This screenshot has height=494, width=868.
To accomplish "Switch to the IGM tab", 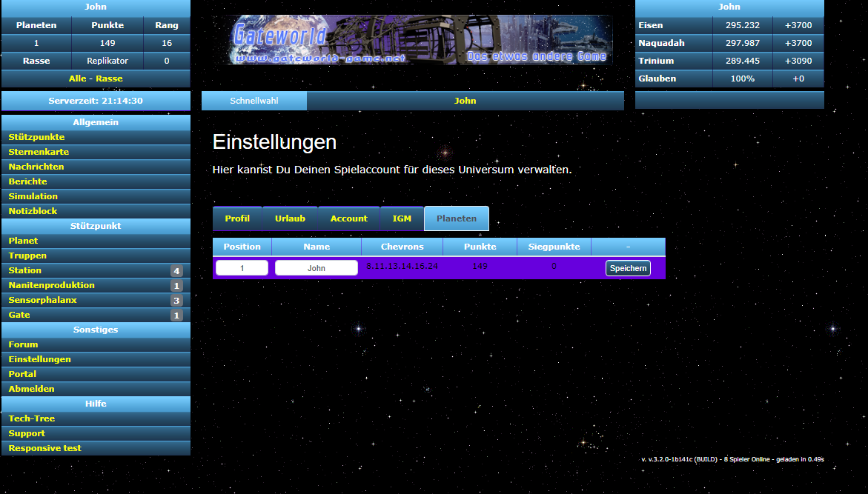I will click(x=402, y=219).
